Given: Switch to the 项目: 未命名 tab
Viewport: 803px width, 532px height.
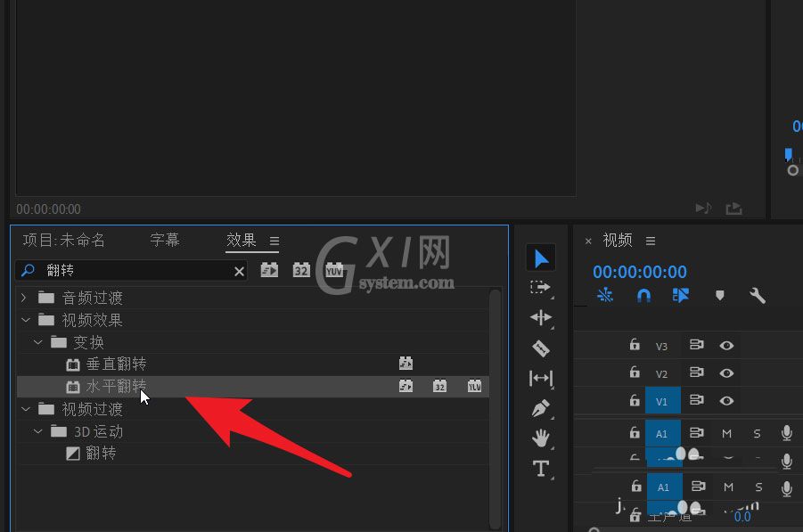Looking at the screenshot, I should pyautogui.click(x=63, y=240).
